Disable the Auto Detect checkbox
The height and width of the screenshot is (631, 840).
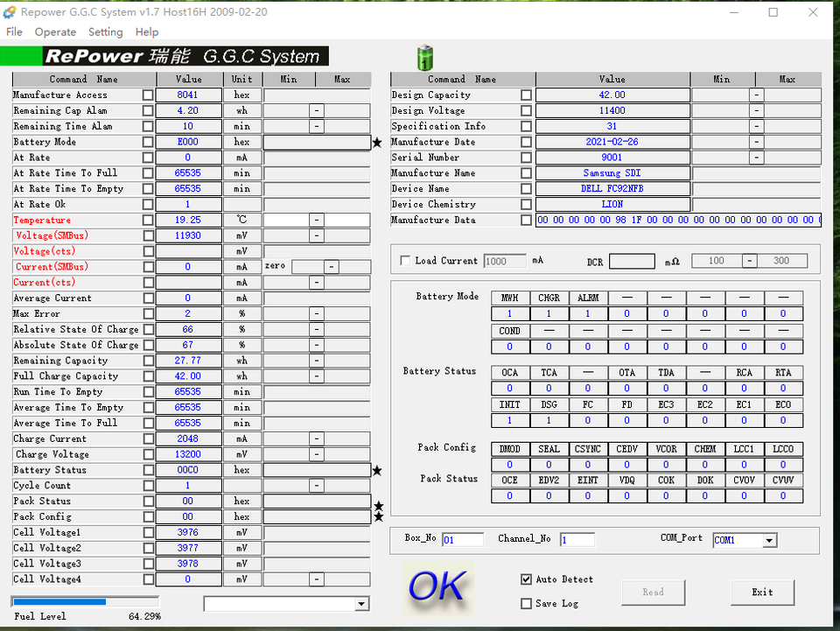pyautogui.click(x=526, y=579)
